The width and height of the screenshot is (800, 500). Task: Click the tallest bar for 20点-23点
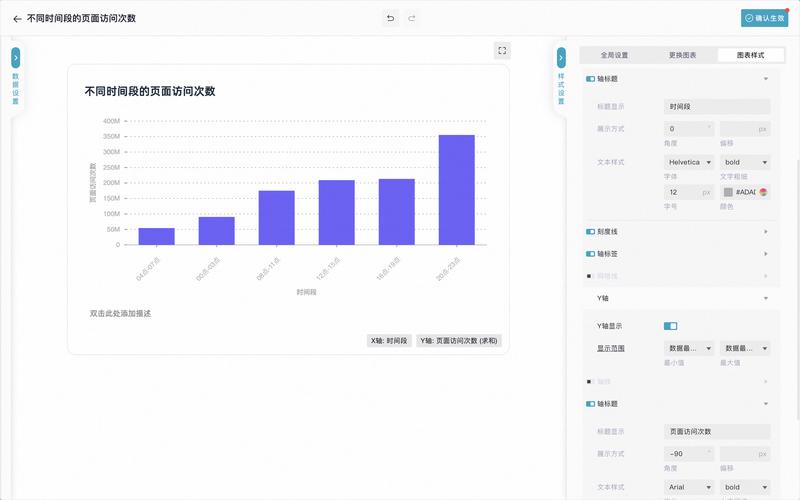pos(457,190)
